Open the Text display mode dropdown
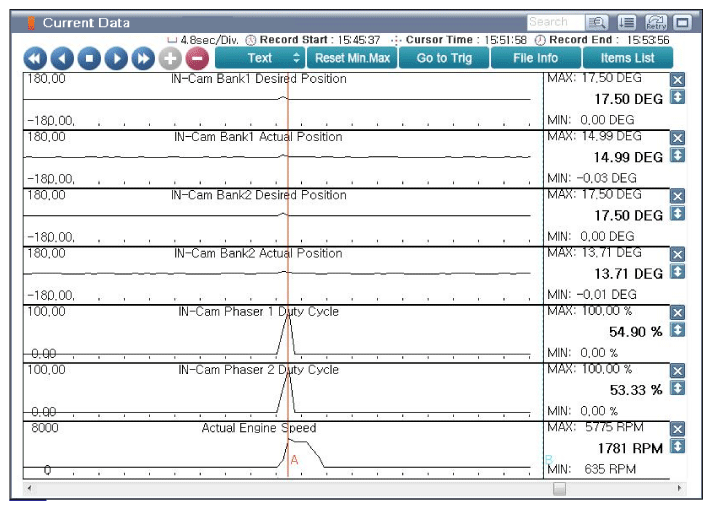 pos(260,58)
